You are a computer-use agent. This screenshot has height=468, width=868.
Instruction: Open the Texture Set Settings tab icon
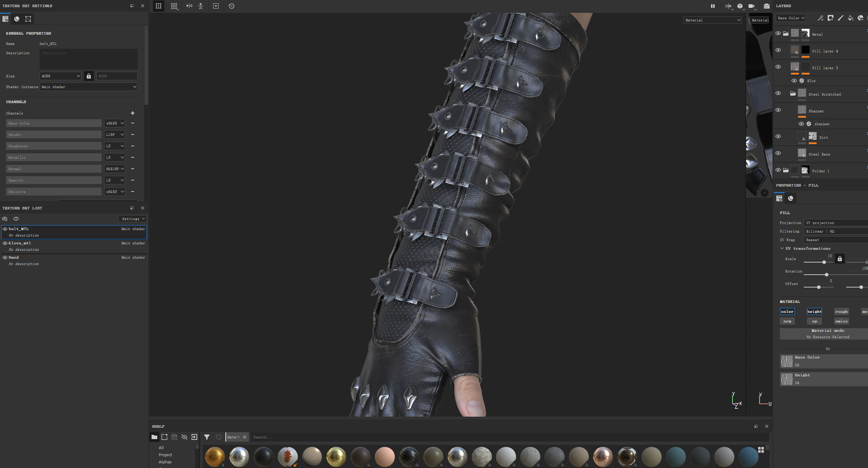point(5,19)
